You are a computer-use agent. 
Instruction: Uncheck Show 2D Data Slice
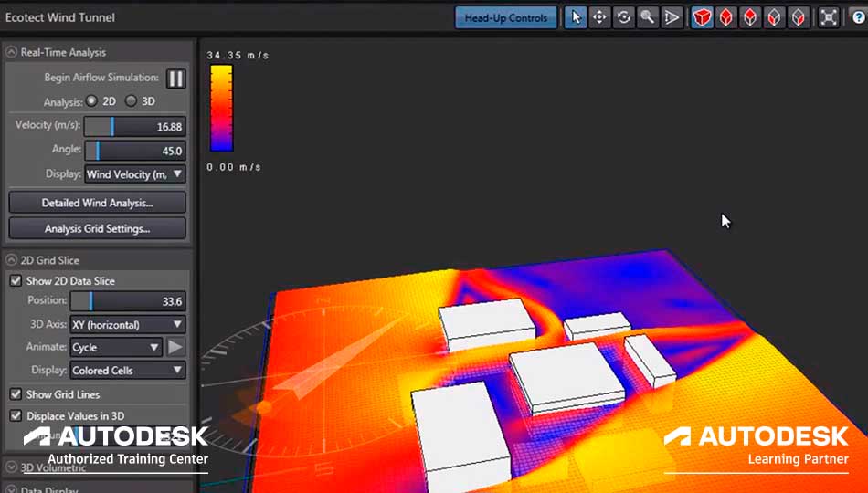tap(16, 281)
